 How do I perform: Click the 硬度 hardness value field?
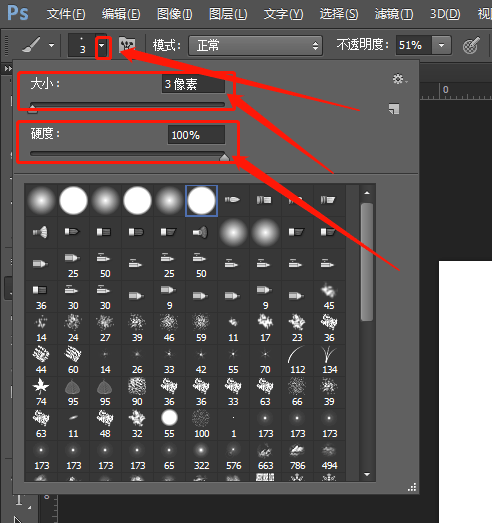(196, 135)
